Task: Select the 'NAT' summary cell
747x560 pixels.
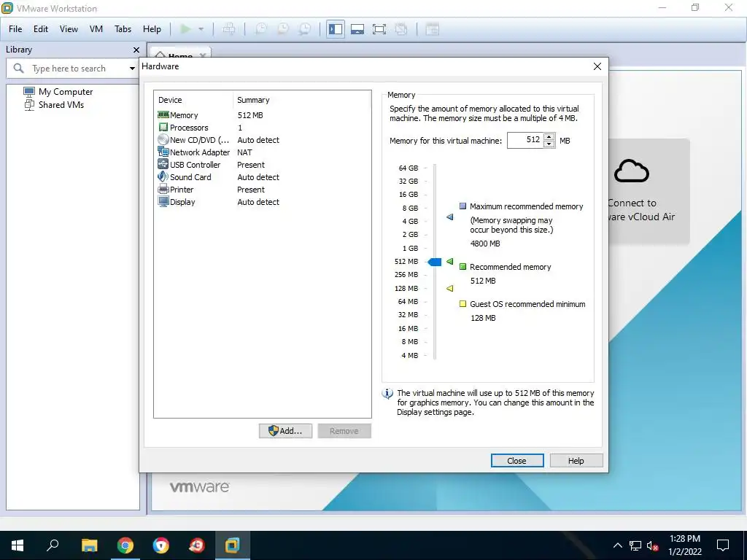Action: 244,152
